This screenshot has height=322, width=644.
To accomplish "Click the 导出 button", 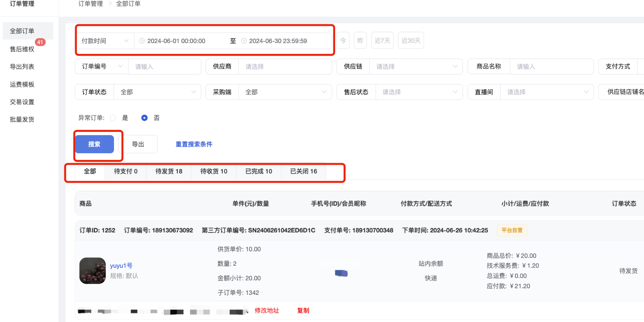I will (138, 144).
